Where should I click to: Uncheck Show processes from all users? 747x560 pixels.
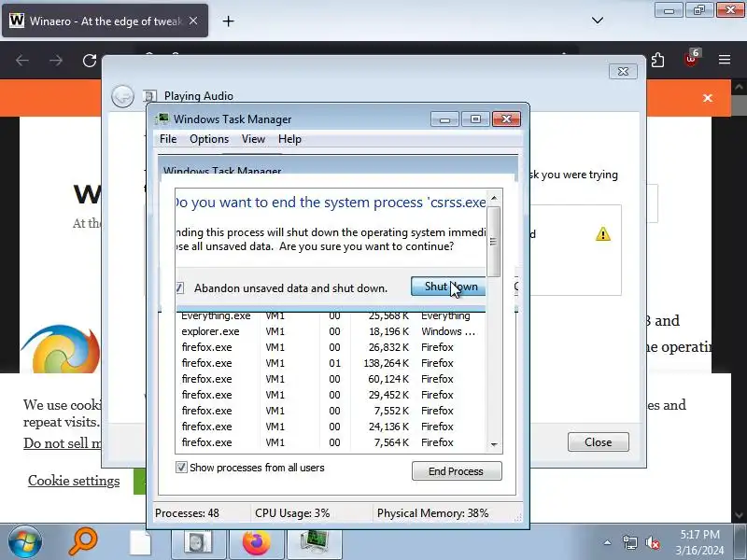point(181,468)
